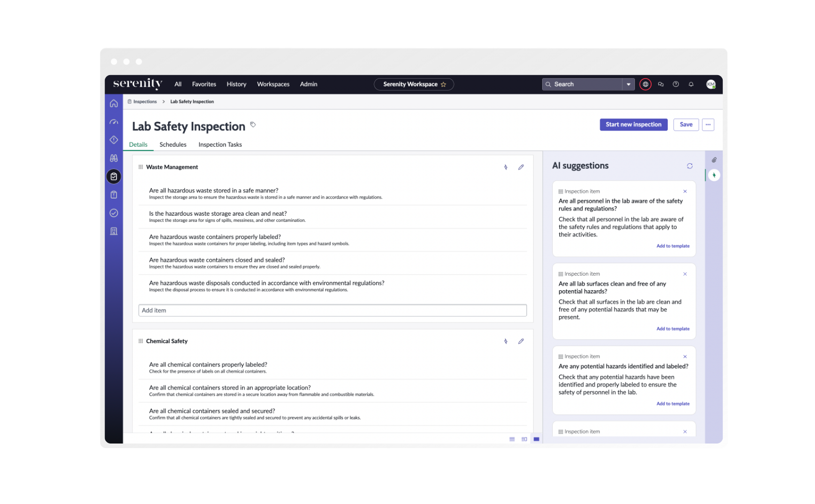Switch to the compact list view toggle

click(511, 439)
